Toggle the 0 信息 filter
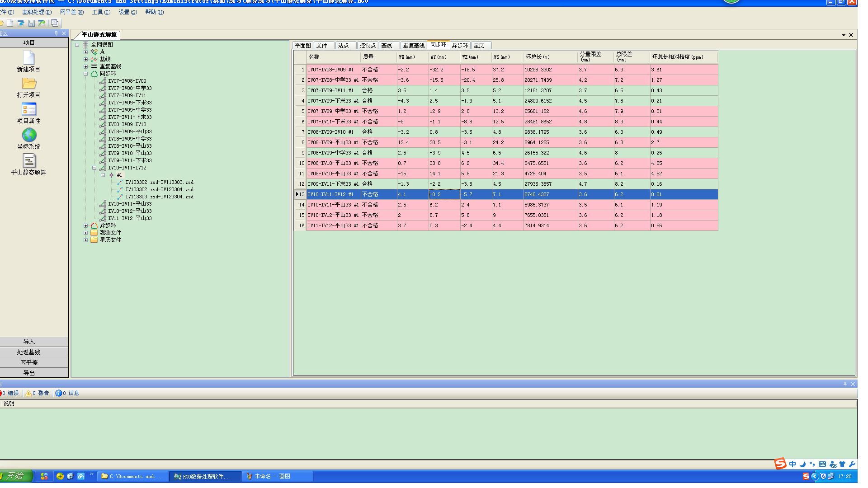 coord(67,393)
